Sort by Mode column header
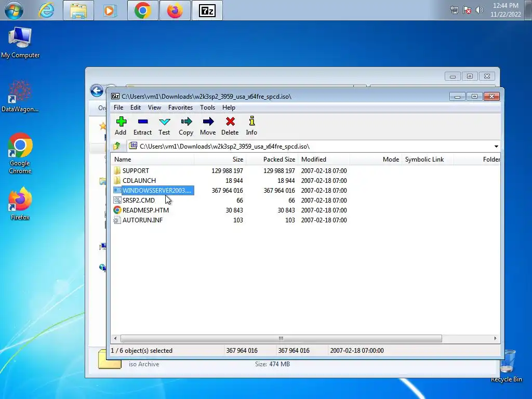Image resolution: width=532 pixels, height=399 pixels. 376,159
